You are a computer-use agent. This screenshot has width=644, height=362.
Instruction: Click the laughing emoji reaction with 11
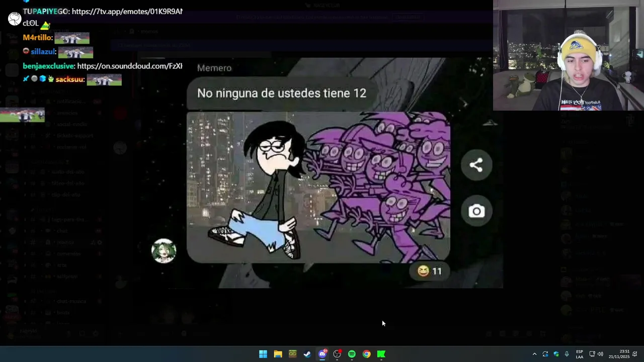point(430,271)
